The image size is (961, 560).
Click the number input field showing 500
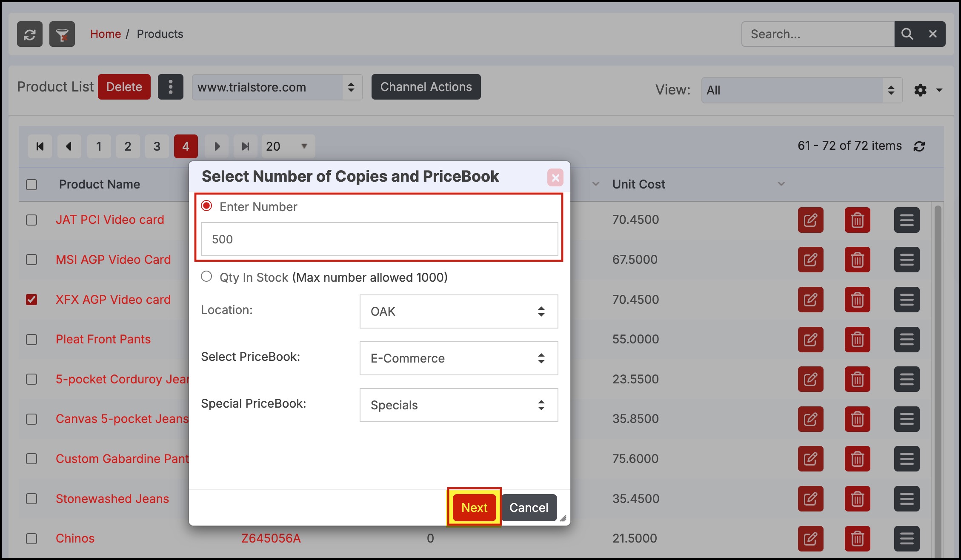[x=379, y=239]
